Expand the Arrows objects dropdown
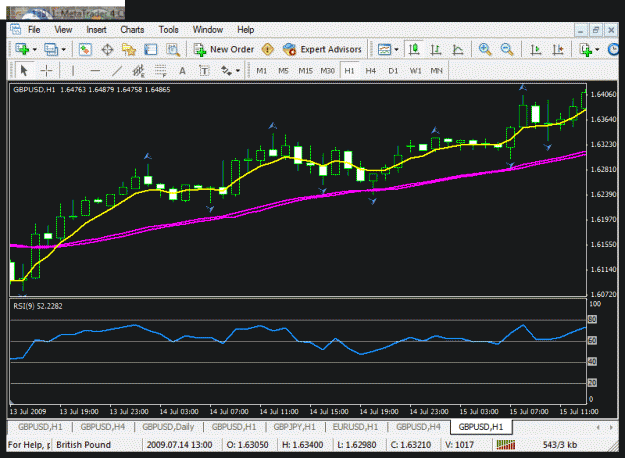Image resolution: width=625 pixels, height=458 pixels. point(238,71)
